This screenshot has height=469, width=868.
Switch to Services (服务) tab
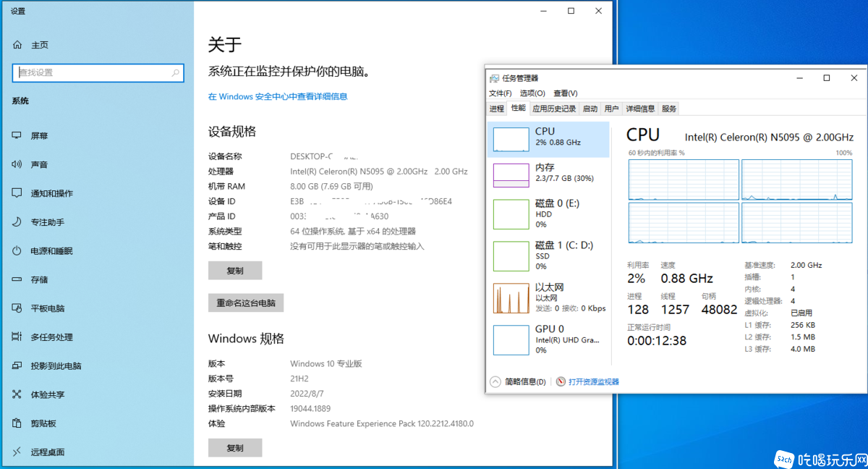(x=669, y=109)
